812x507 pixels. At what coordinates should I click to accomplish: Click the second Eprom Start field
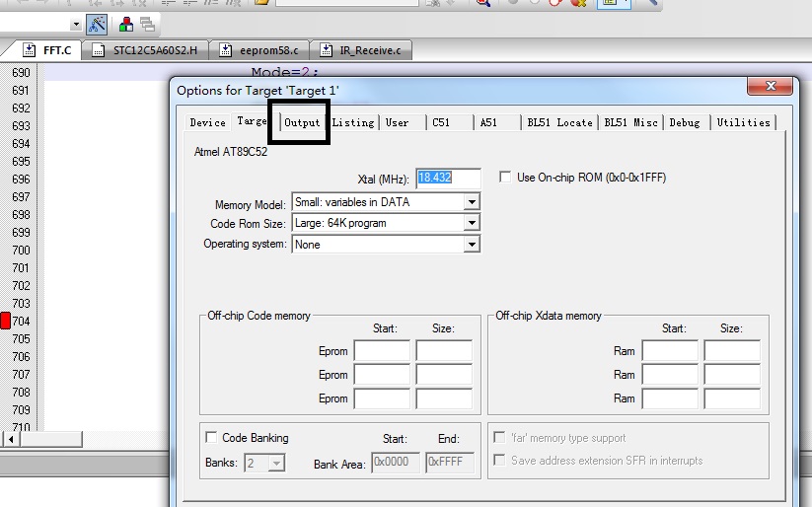382,375
